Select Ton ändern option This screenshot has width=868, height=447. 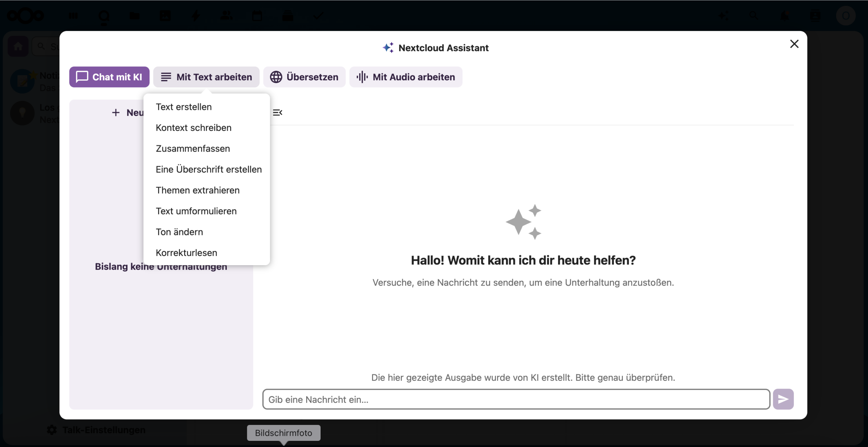179,232
